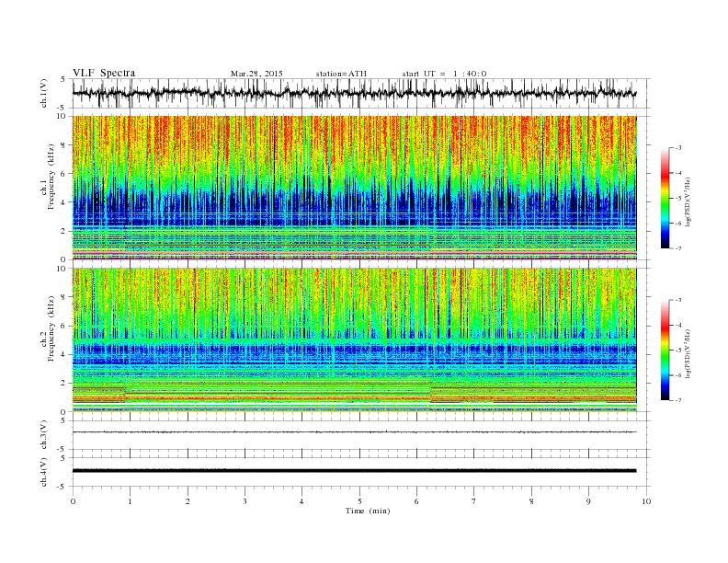Click time axis tick label '10'

646,501
